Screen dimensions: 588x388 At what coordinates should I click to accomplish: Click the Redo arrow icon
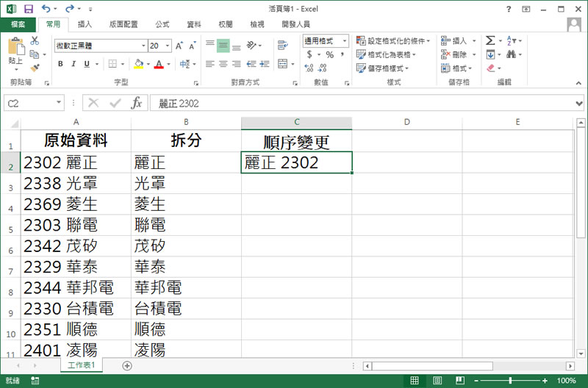70,9
